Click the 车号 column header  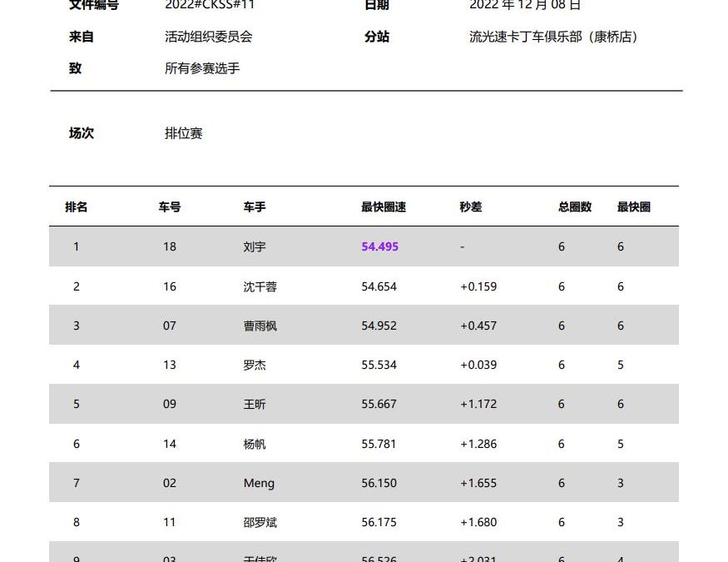coord(170,207)
